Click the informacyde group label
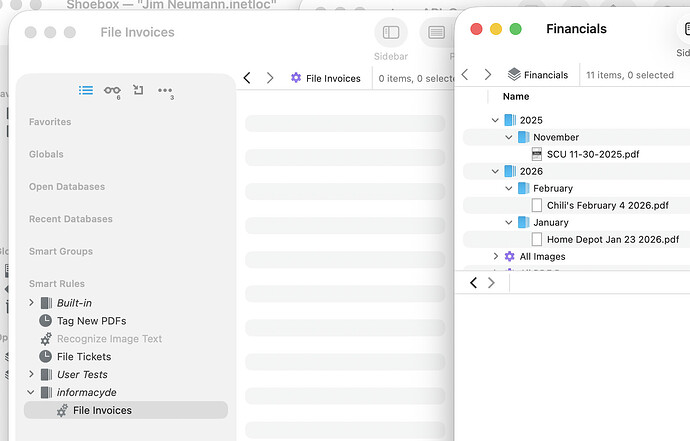Image resolution: width=690 pixels, height=441 pixels. click(86, 392)
